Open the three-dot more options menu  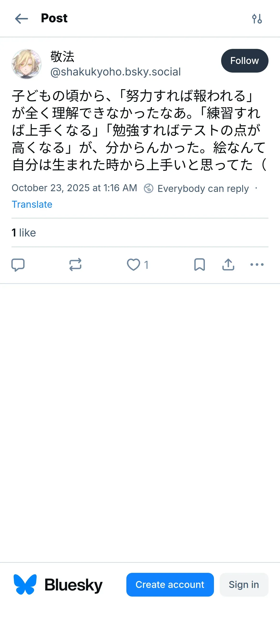click(257, 264)
